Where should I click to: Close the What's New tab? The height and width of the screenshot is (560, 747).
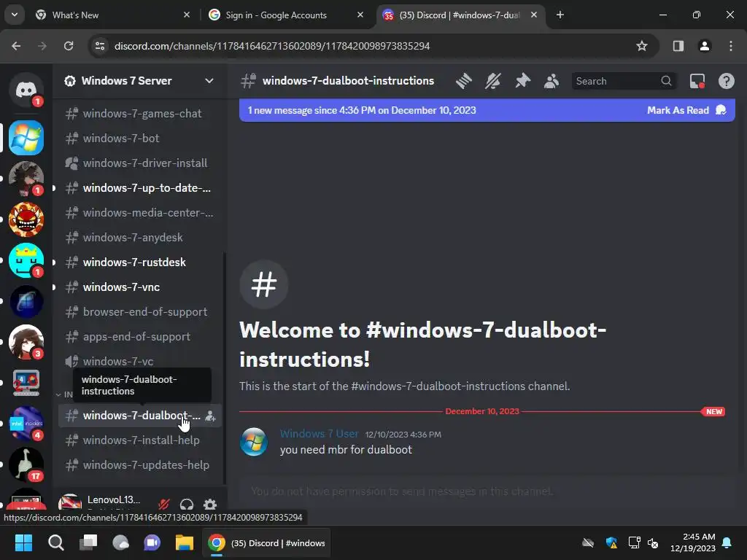(x=187, y=15)
